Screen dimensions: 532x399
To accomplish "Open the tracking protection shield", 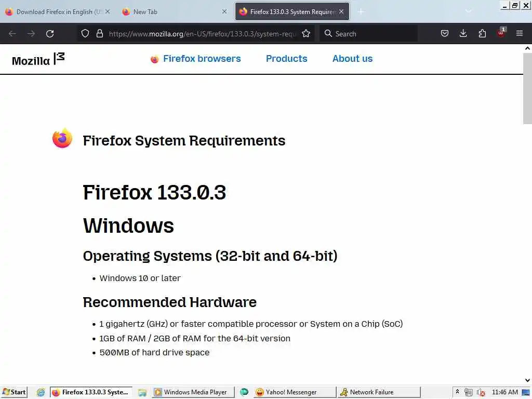I will (x=85, y=34).
